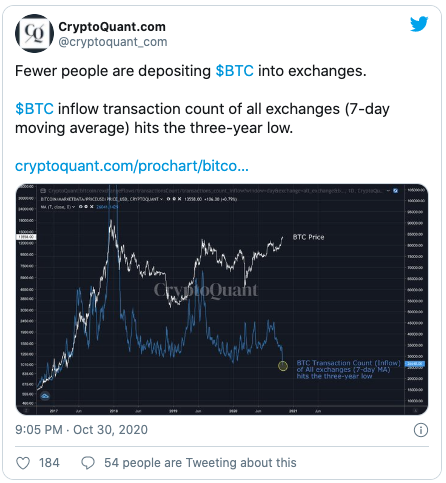Open the CryptoQuant profile avatar
The image size is (446, 483).
click(x=34, y=33)
